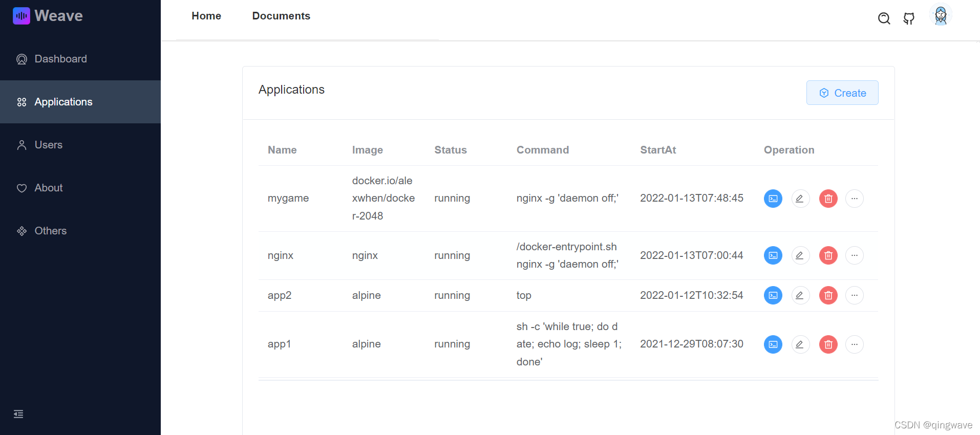Delete the app2 application
The width and height of the screenshot is (980, 435).
coord(828,295)
